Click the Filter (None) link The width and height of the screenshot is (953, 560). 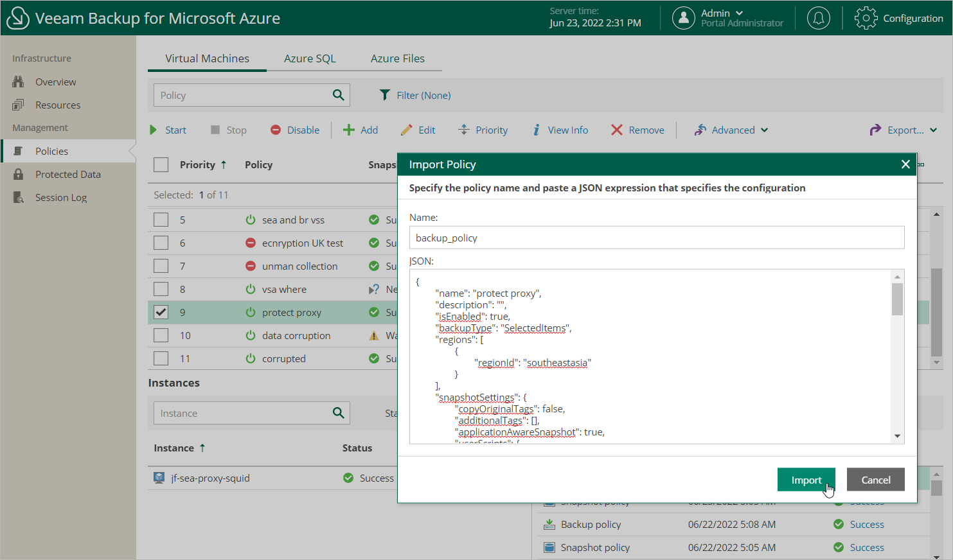coord(423,95)
